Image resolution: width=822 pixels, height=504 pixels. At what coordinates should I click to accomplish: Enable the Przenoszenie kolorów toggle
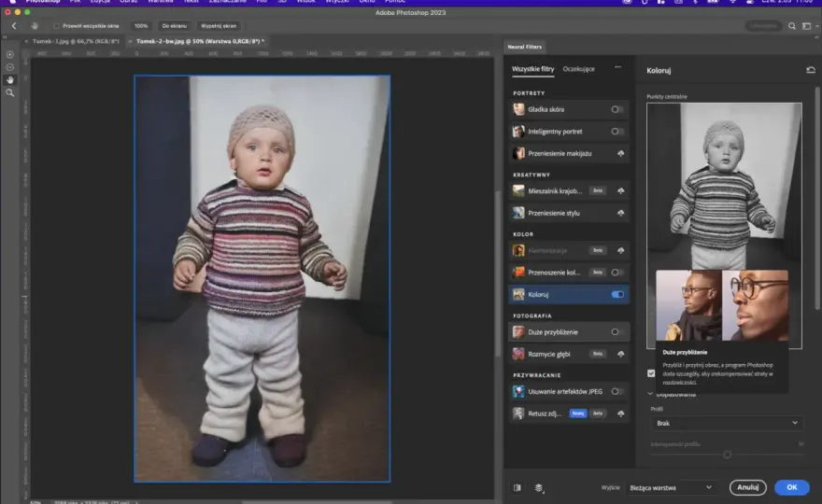[x=617, y=273]
